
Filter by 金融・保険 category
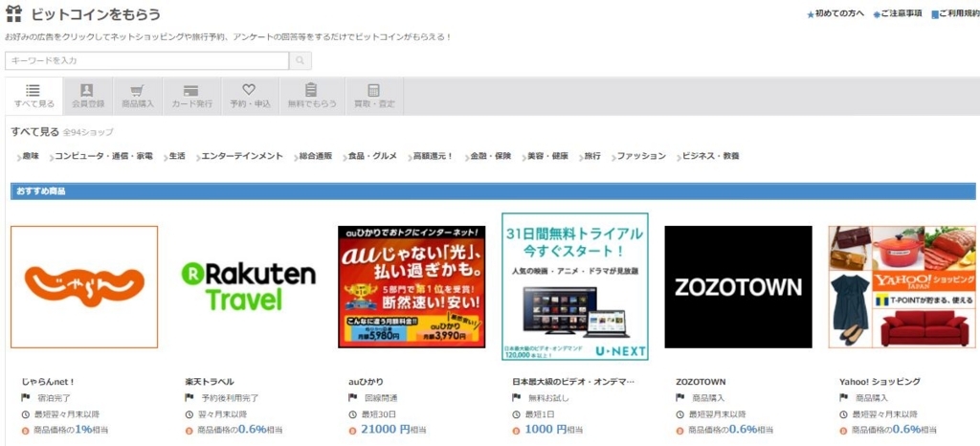tap(491, 156)
